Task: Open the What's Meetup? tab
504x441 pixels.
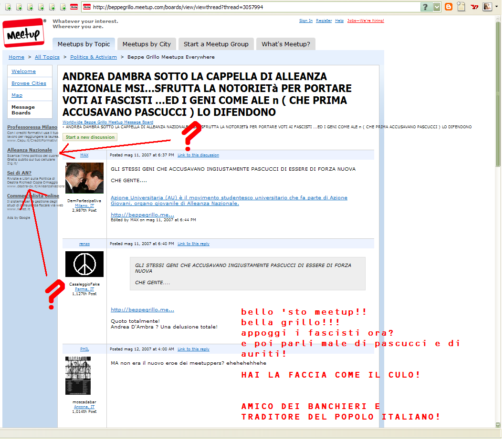Action: pos(286,44)
